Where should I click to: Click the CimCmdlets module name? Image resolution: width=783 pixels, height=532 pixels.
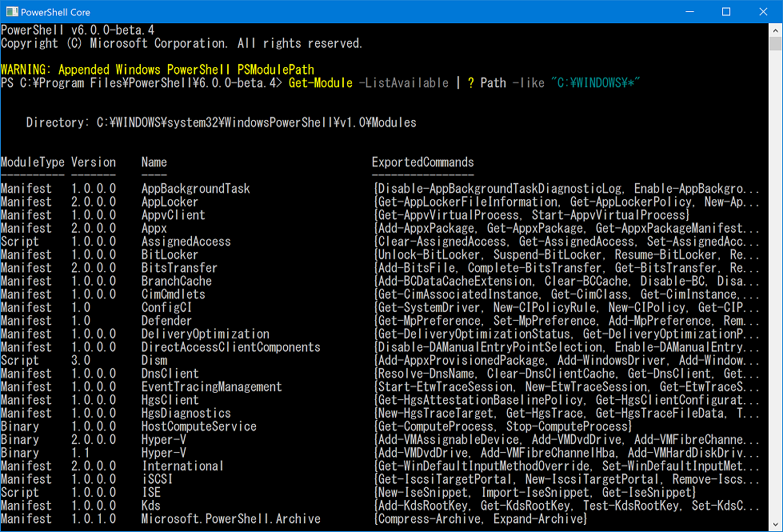[x=173, y=294]
